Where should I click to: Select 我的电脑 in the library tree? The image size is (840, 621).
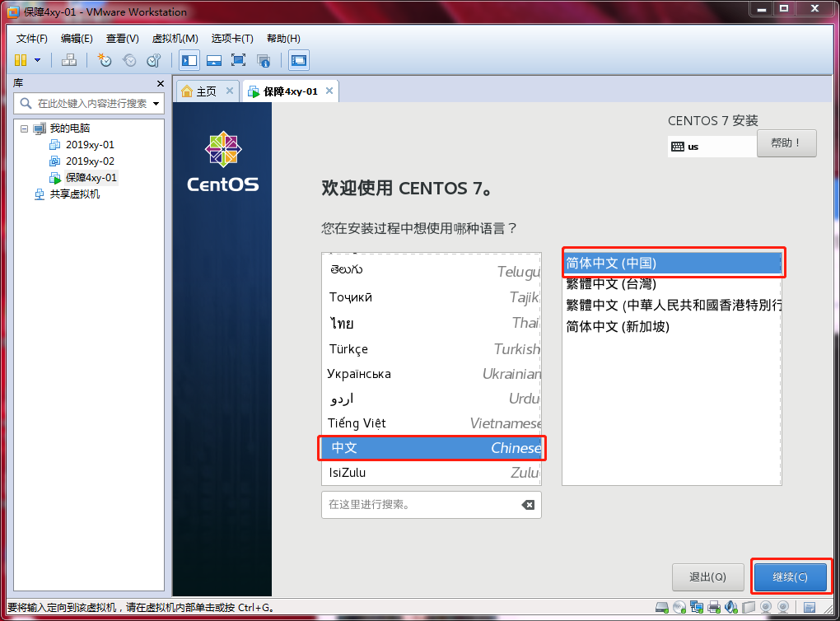pyautogui.click(x=70, y=128)
